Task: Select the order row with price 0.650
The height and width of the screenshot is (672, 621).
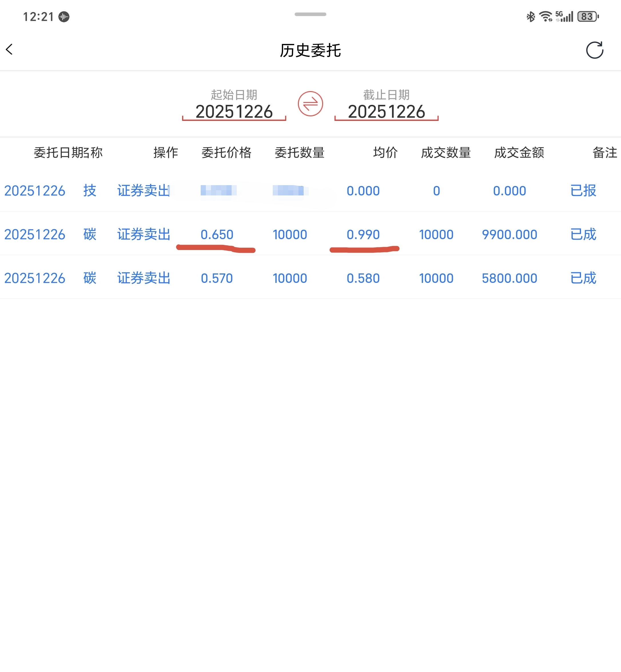Action: coord(217,234)
